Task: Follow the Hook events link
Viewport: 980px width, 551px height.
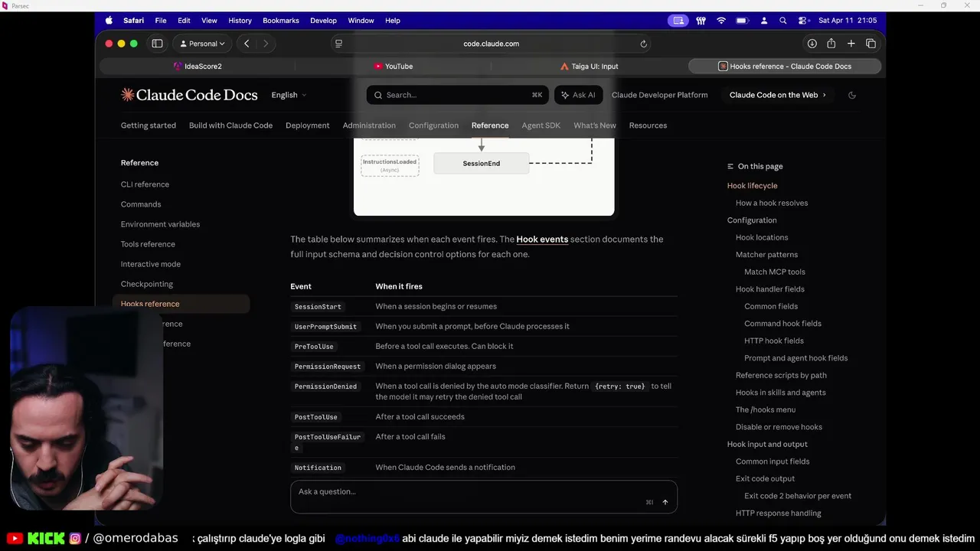Action: coord(542,240)
